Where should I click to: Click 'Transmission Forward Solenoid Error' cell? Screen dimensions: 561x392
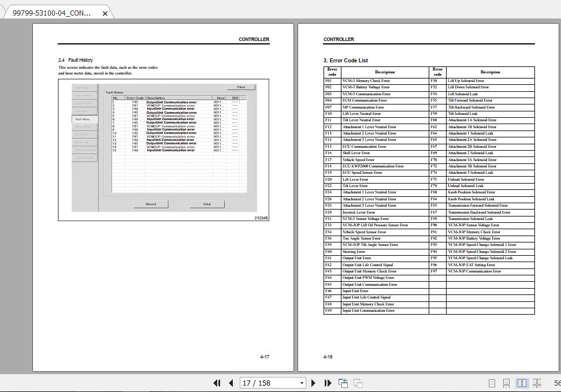point(490,206)
